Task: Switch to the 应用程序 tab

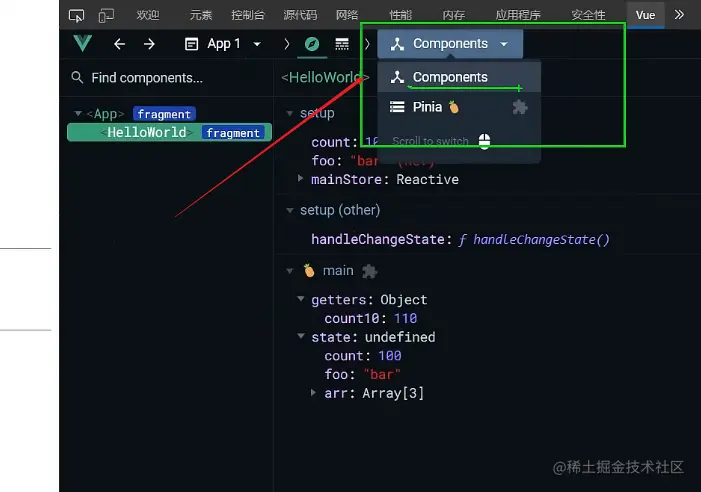Action: click(518, 15)
